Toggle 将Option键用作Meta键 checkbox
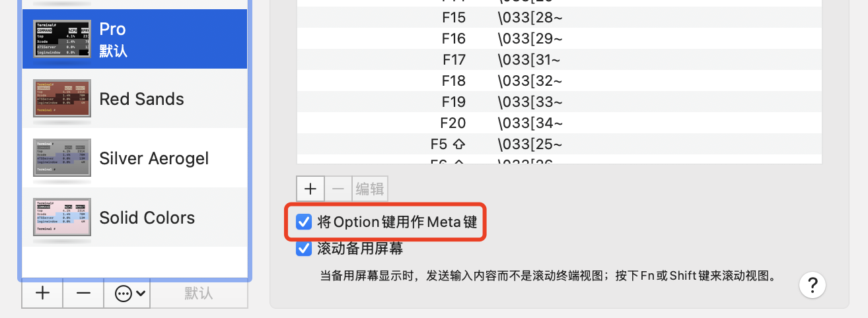 [x=304, y=222]
